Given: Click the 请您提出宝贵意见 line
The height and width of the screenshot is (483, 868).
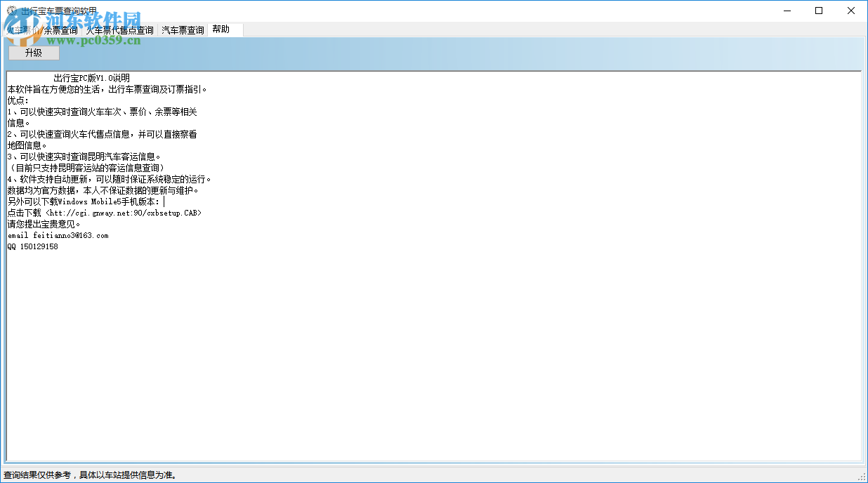Looking at the screenshot, I should tap(44, 224).
